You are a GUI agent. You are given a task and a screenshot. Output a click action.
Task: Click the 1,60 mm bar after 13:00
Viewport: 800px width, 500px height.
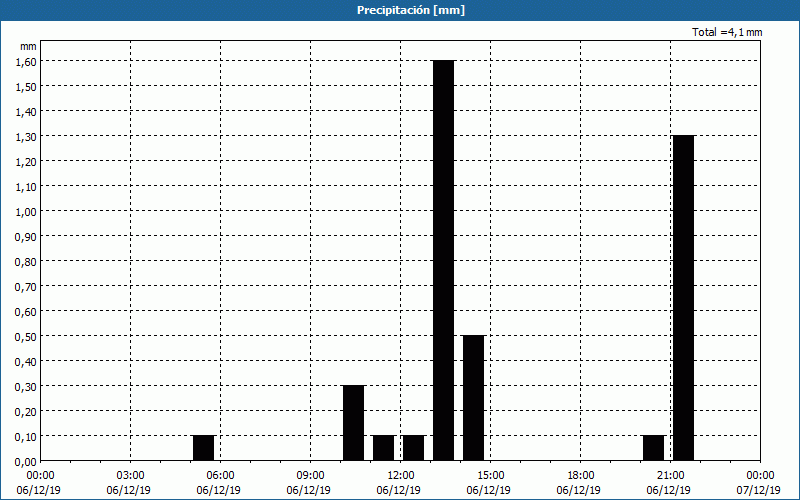[x=443, y=261]
